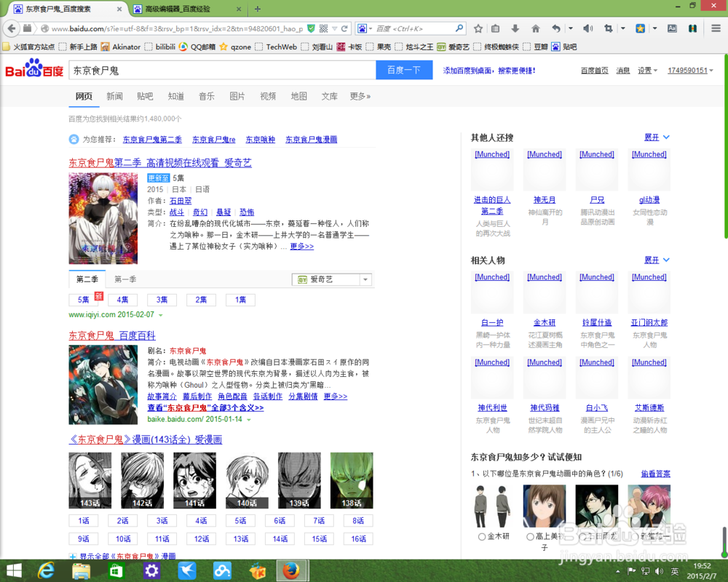
Task: Open the downloads arrow icon
Action: (x=515, y=29)
